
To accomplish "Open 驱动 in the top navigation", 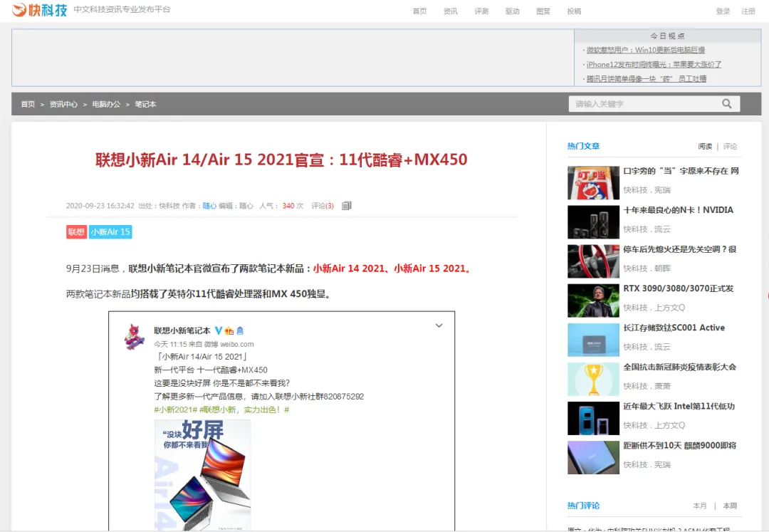I will [512, 11].
